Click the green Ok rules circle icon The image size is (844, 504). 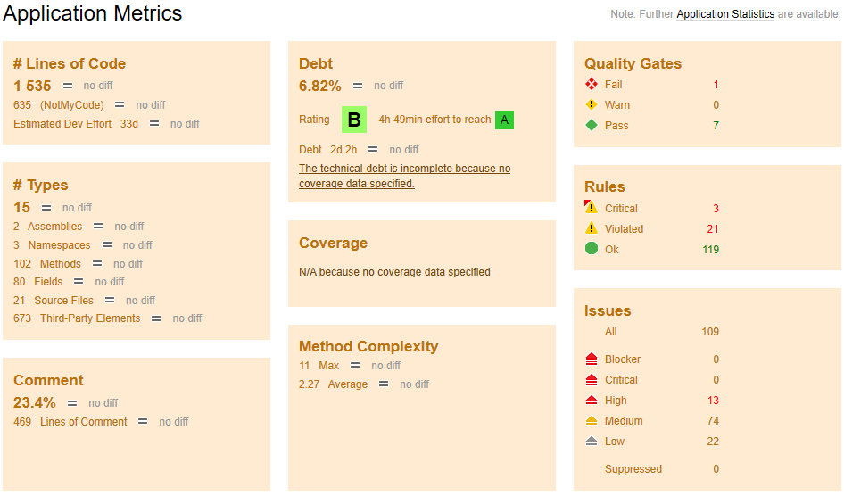click(x=591, y=249)
